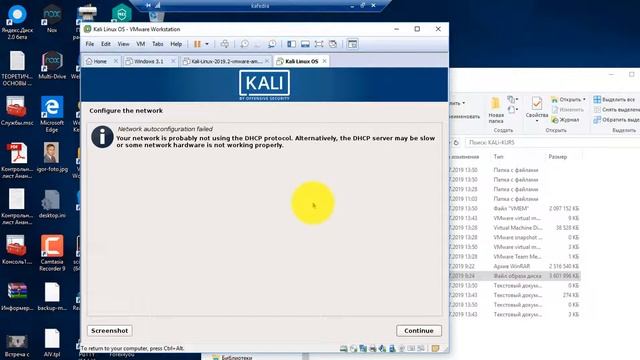The width and height of the screenshot is (640, 360).
Task: Click the printer status icon in VMware status bar
Action: pyautogui.click(x=373, y=349)
